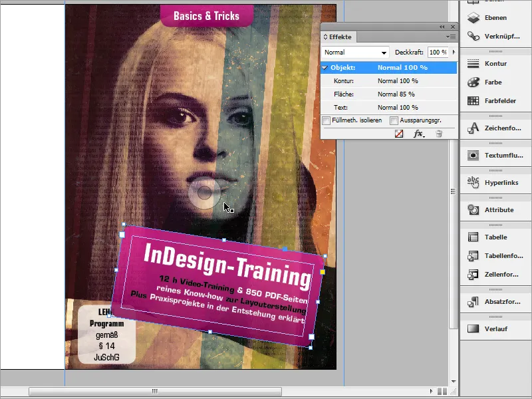
Task: Collapse the Effekte panel with double arrows
Action: coord(442,27)
